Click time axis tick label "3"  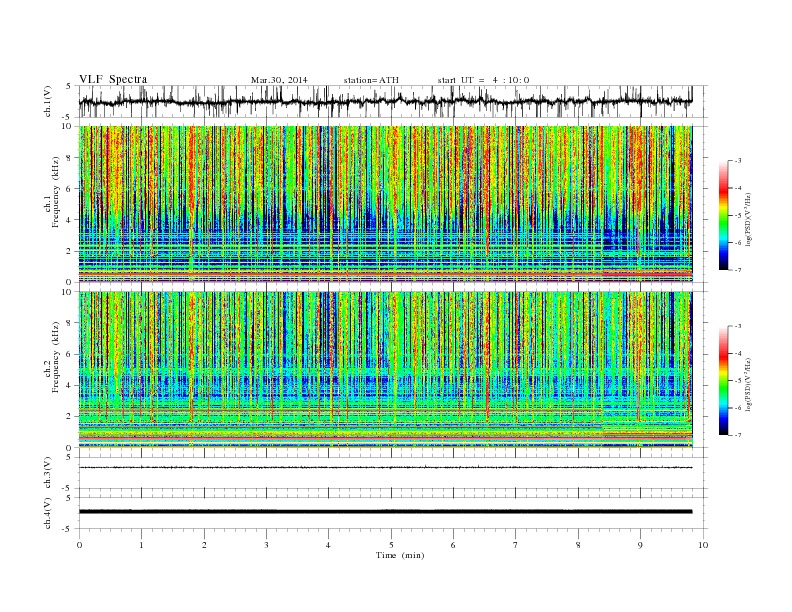(266, 545)
